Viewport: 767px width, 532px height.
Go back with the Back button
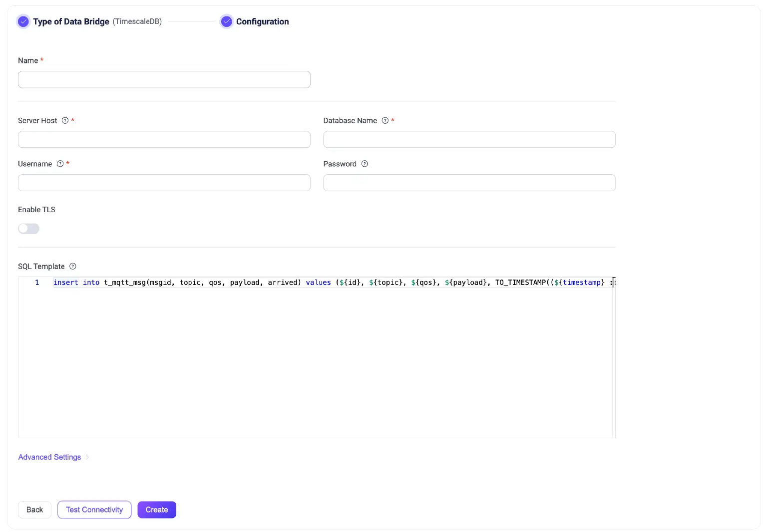[x=34, y=510]
